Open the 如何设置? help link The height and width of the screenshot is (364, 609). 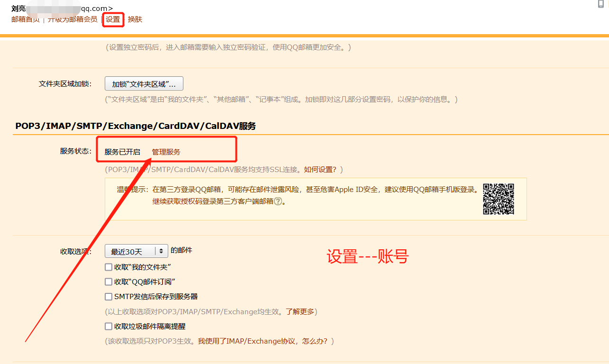coord(320,170)
